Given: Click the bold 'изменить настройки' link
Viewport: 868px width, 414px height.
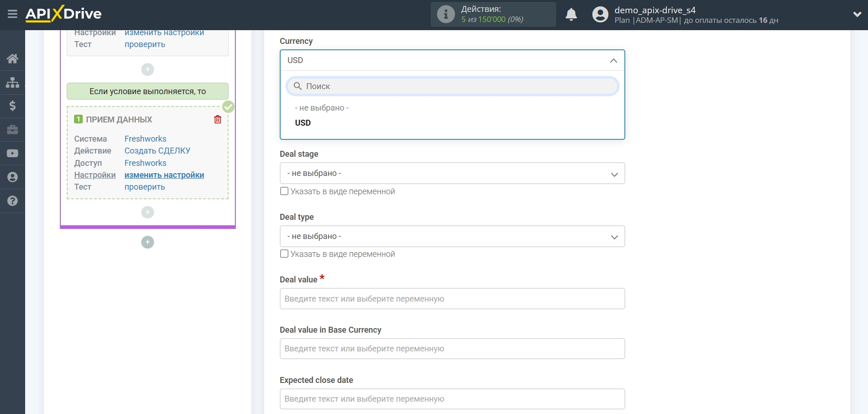Looking at the screenshot, I should pos(164,175).
